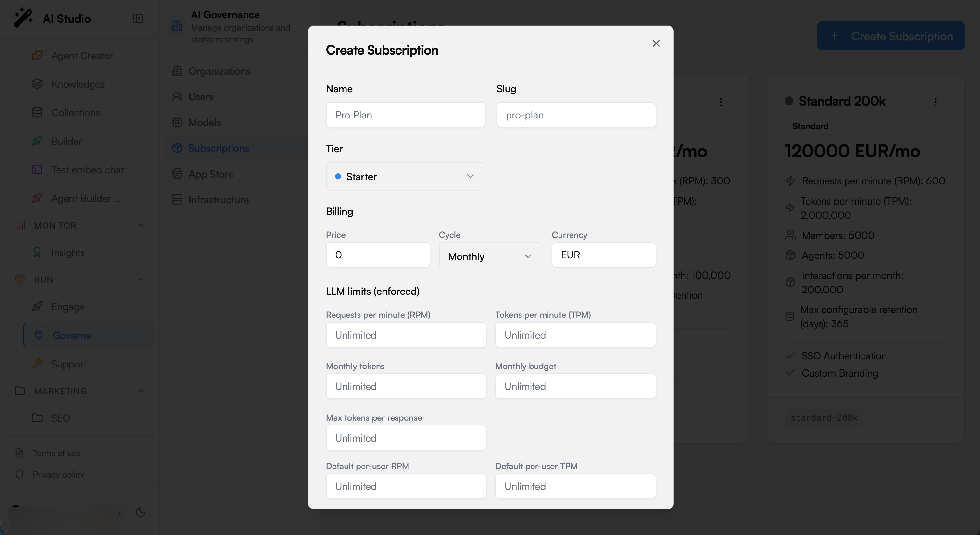Click the Requests per minute (RPM) field
The height and width of the screenshot is (535, 980).
point(406,335)
